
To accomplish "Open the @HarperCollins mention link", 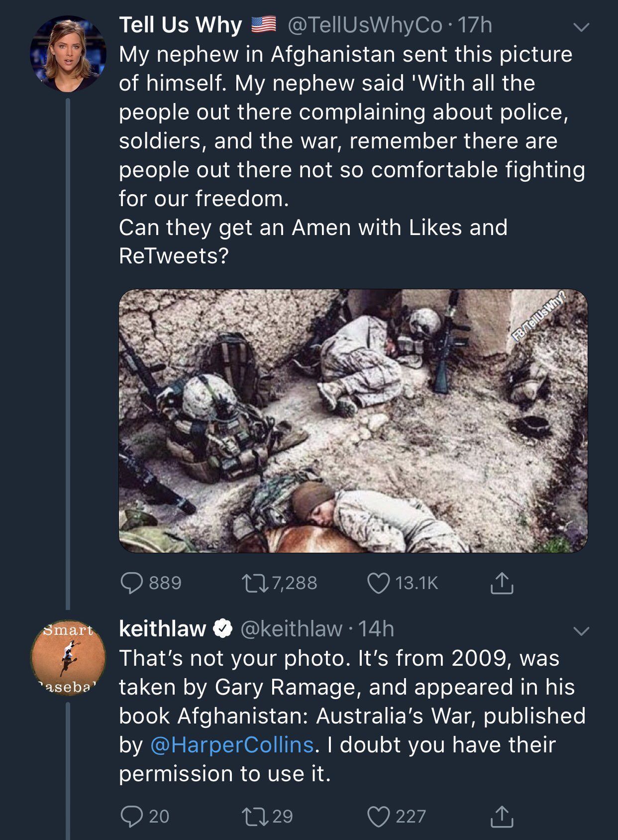I will click(x=231, y=745).
